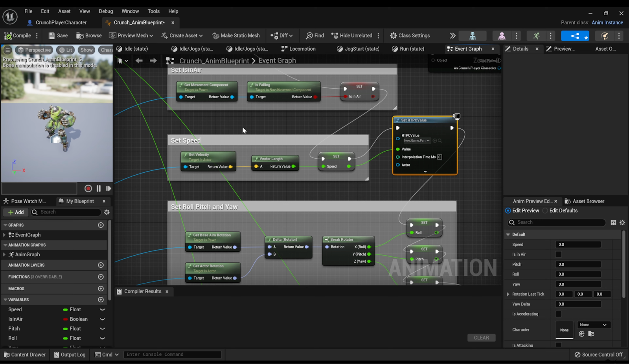
Task: Pause the animation preview
Action: (x=99, y=188)
